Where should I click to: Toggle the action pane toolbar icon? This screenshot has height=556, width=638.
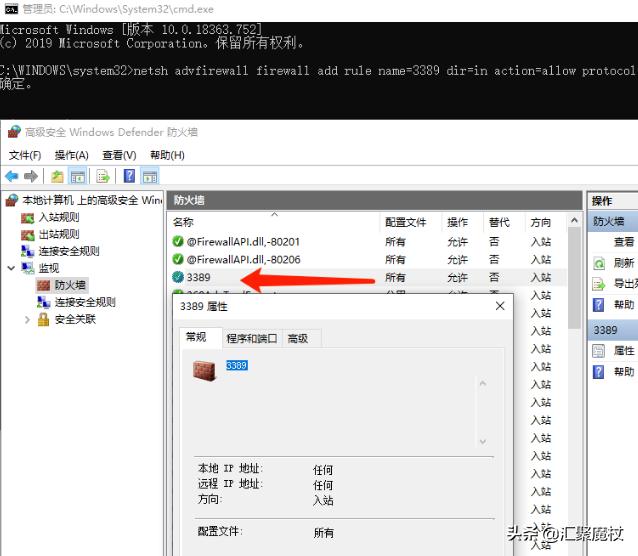(149, 177)
